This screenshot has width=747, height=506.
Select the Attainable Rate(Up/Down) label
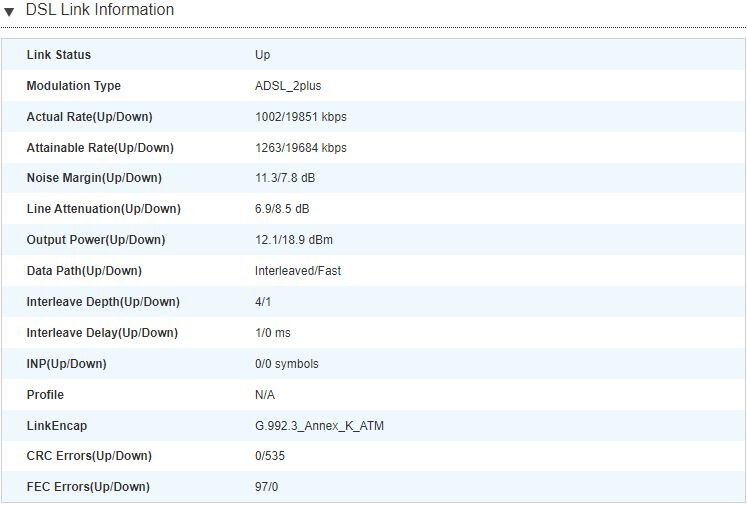(x=100, y=148)
